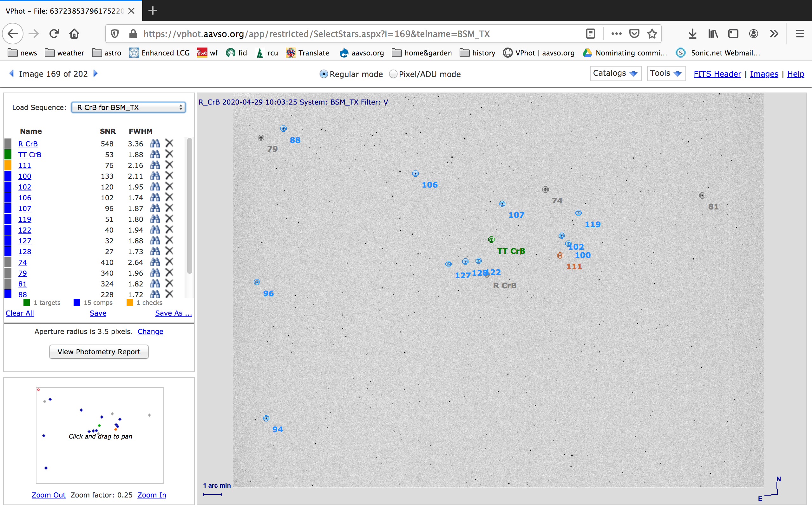Click the pan overview thumbnail
The height and width of the screenshot is (507, 812).
[100, 435]
